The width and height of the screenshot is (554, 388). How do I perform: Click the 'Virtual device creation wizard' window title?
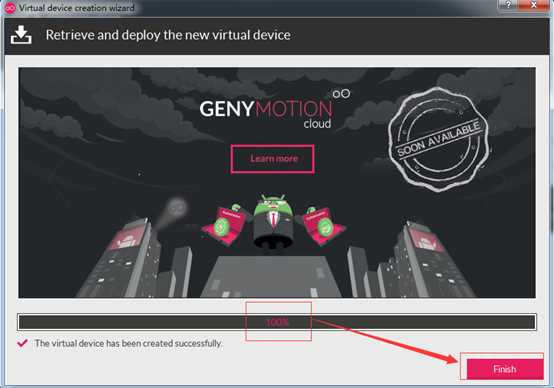(77, 8)
